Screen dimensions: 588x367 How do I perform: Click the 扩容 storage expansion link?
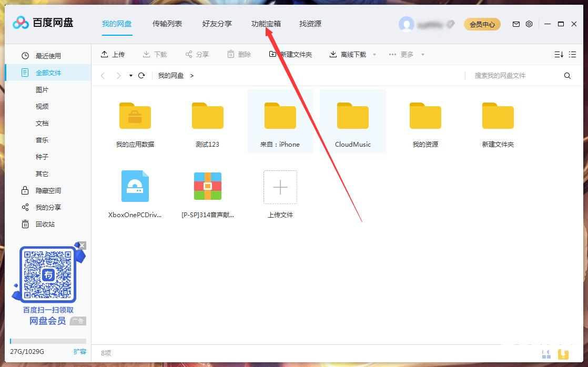pos(80,352)
